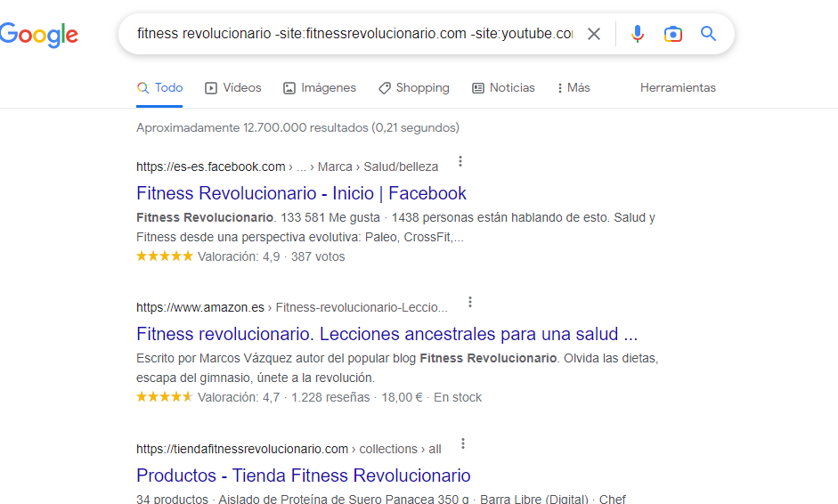Open the three-dot menu for Amazon result
The image size is (838, 504).
pyautogui.click(x=470, y=302)
